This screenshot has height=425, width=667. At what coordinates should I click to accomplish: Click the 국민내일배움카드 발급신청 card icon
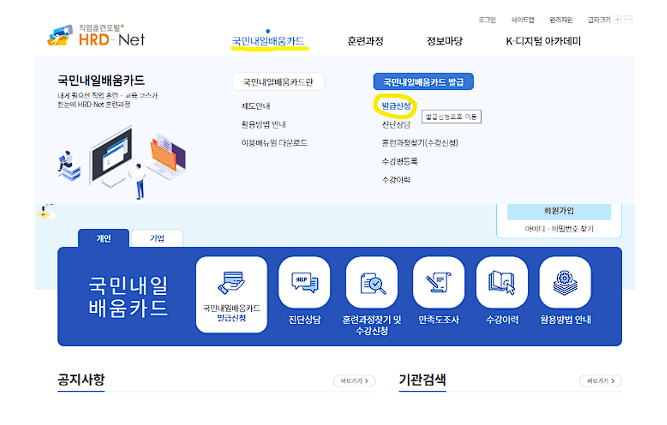click(231, 294)
